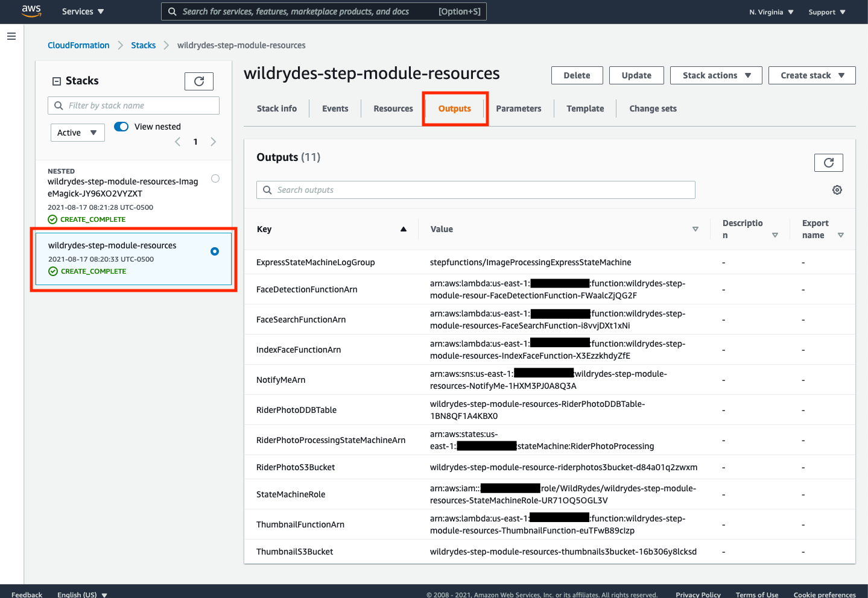
Task: Click the IndexFaceFunctionArn key
Action: tap(299, 350)
